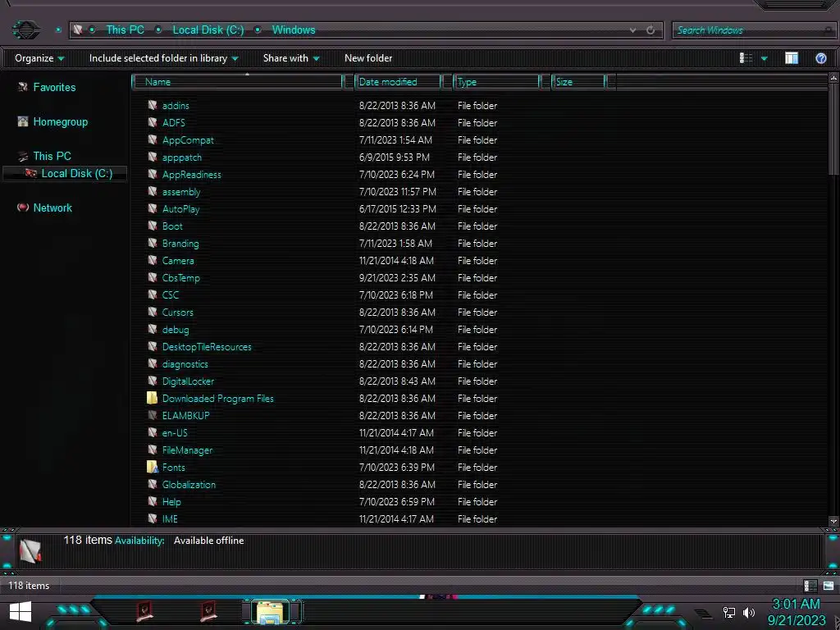Select the Downloaded Program Files folder icon
Image resolution: width=840 pixels, height=630 pixels.
(152, 398)
